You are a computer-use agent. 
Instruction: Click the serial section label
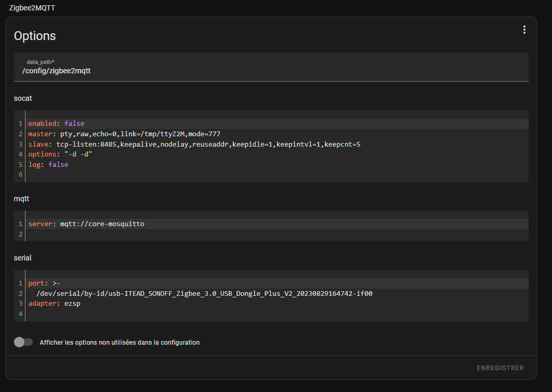coord(23,258)
